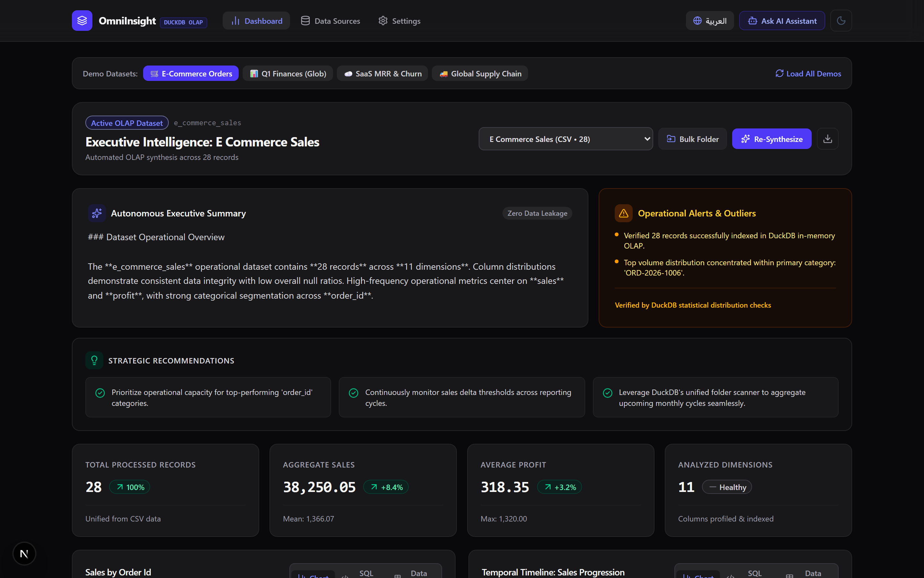This screenshot has height=578, width=924.
Task: Click the +3.2% trend badge on Average Profit
Action: pos(559,487)
